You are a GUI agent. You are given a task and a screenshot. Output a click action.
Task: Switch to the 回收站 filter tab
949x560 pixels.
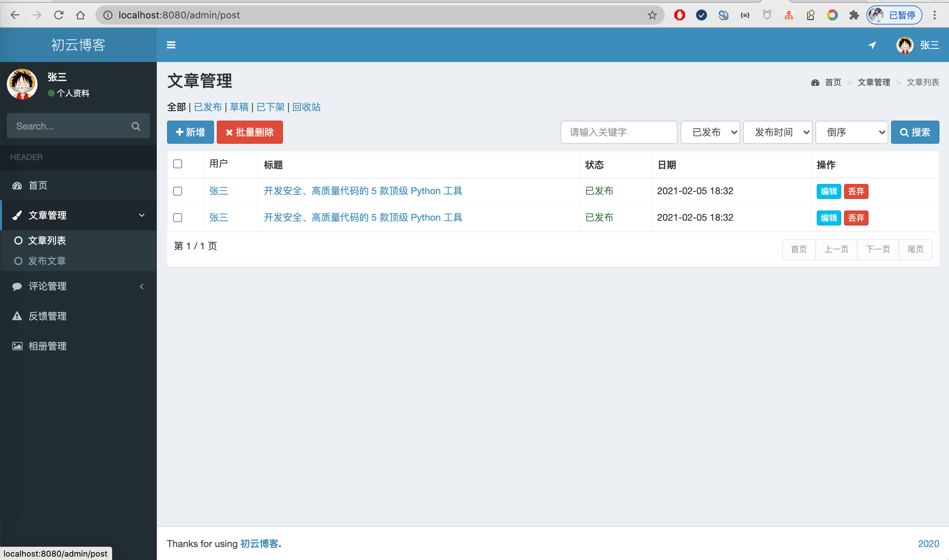[306, 107]
